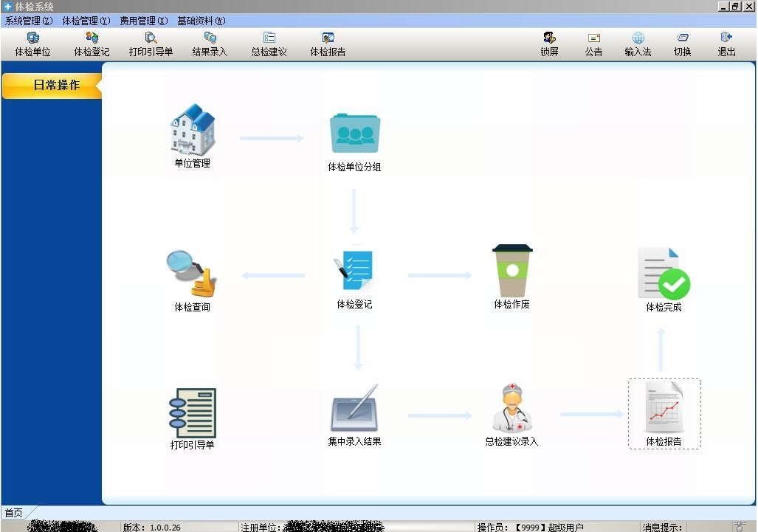This screenshot has width=758, height=532.
Task: Switch to the 首页 bottom tab
Action: 13,512
